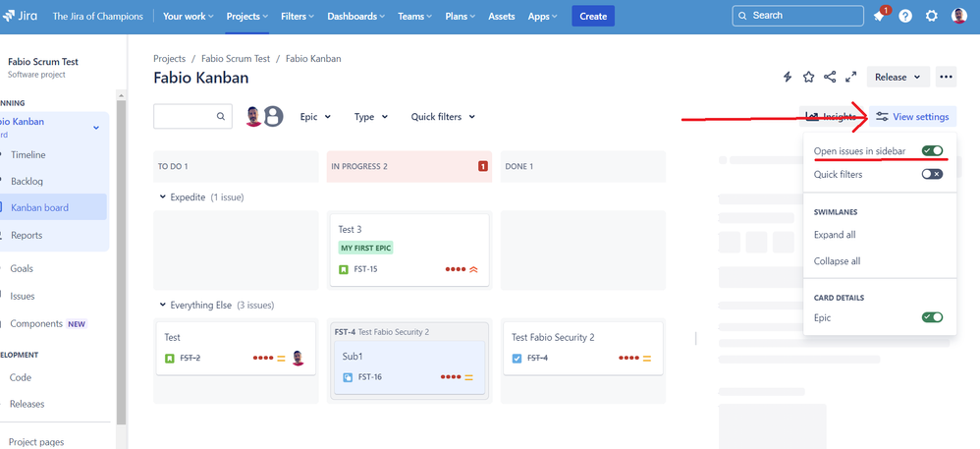Toggle Open issues in sidebar switch
980x449 pixels.
(932, 150)
